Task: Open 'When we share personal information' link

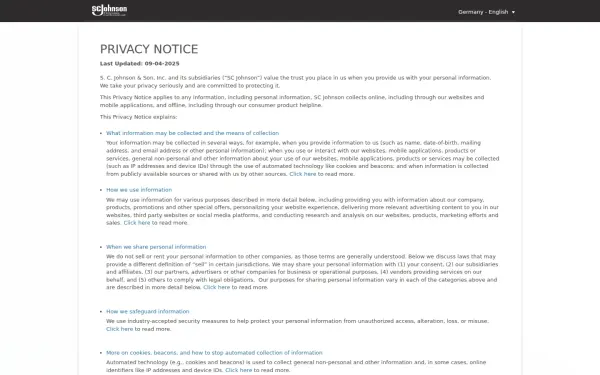Action: coord(156,247)
